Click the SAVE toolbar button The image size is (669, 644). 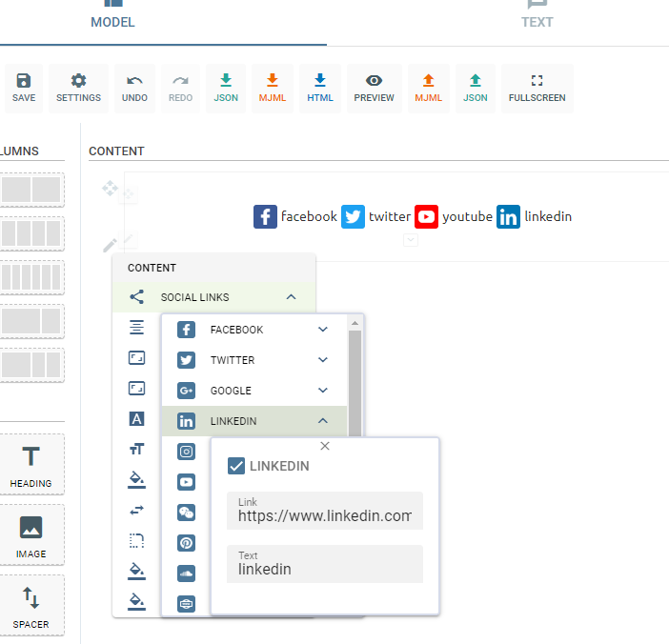pyautogui.click(x=24, y=89)
